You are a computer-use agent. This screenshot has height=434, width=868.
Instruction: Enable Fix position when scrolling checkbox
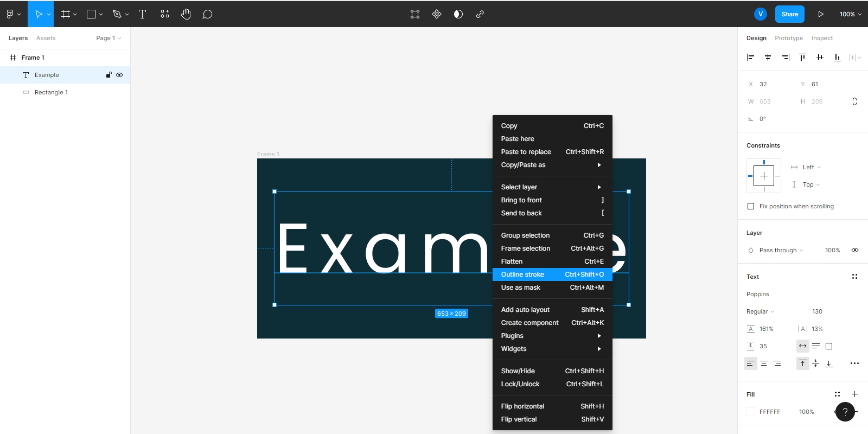click(x=751, y=206)
